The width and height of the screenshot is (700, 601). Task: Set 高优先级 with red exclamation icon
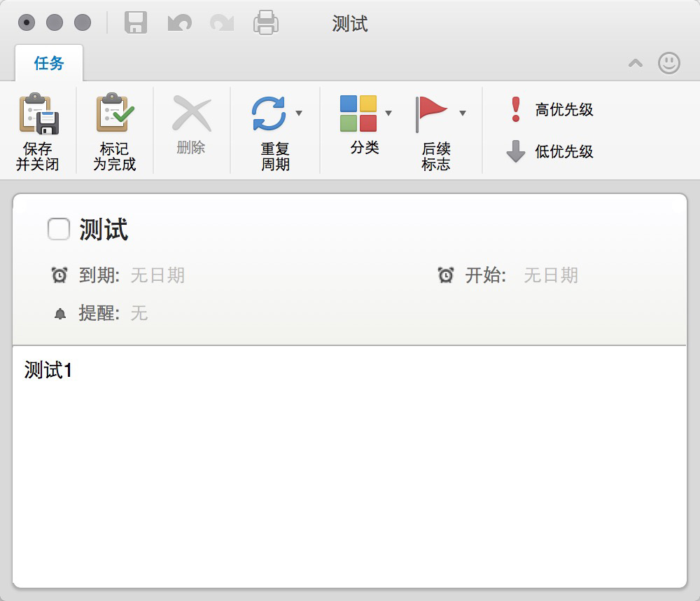pos(516,109)
